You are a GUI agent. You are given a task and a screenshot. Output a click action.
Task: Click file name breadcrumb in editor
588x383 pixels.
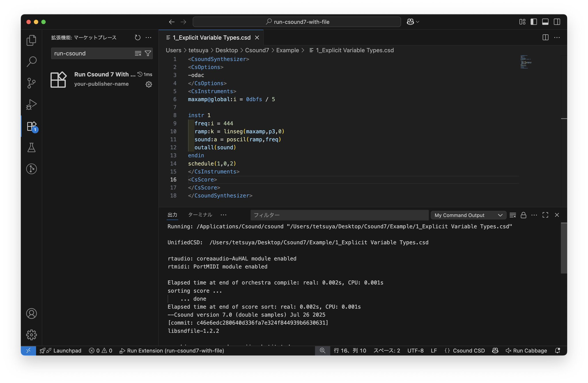click(x=351, y=50)
